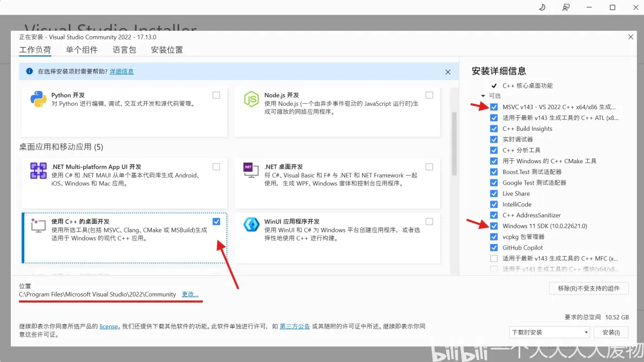Uncheck the C++ 分析工具 component
Image resolution: width=644 pixels, height=362 pixels.
494,150
